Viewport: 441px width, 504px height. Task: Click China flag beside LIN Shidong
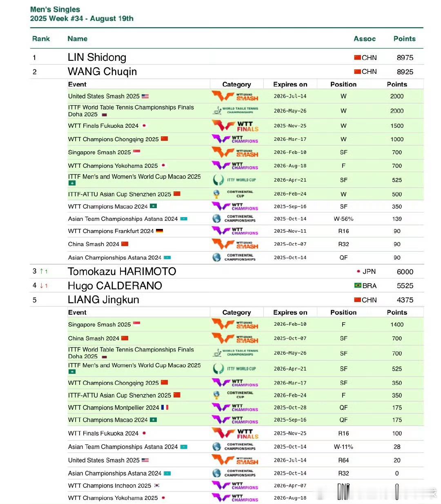357,58
